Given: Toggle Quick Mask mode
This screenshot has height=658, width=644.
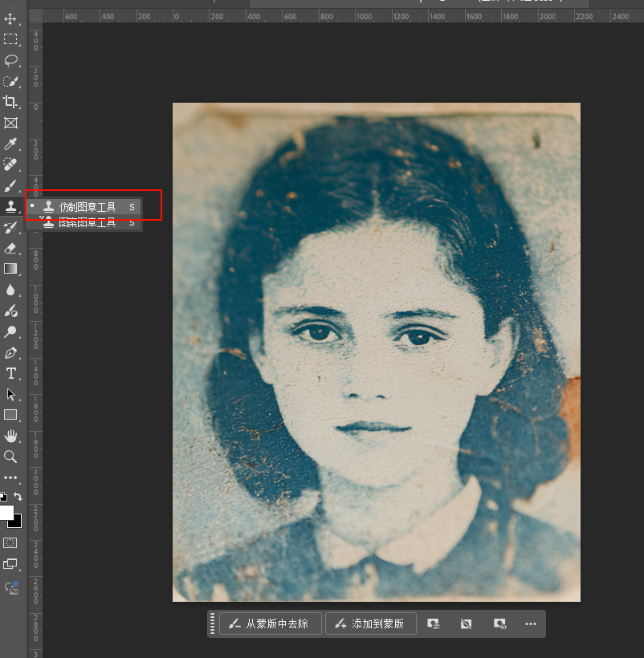Looking at the screenshot, I should click(10, 543).
